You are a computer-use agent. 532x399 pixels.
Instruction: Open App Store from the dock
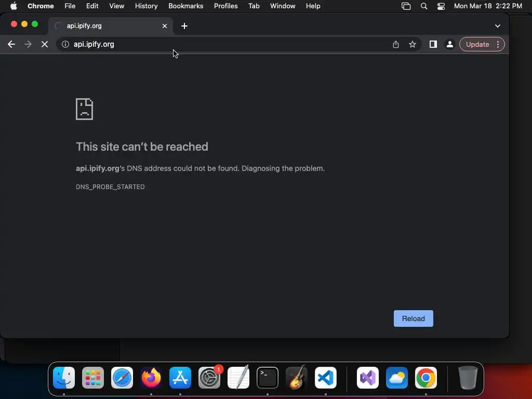pos(180,378)
